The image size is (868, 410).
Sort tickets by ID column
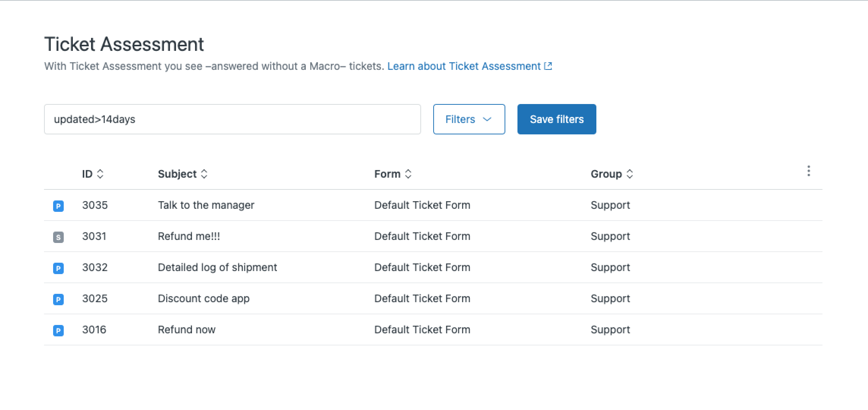(93, 174)
